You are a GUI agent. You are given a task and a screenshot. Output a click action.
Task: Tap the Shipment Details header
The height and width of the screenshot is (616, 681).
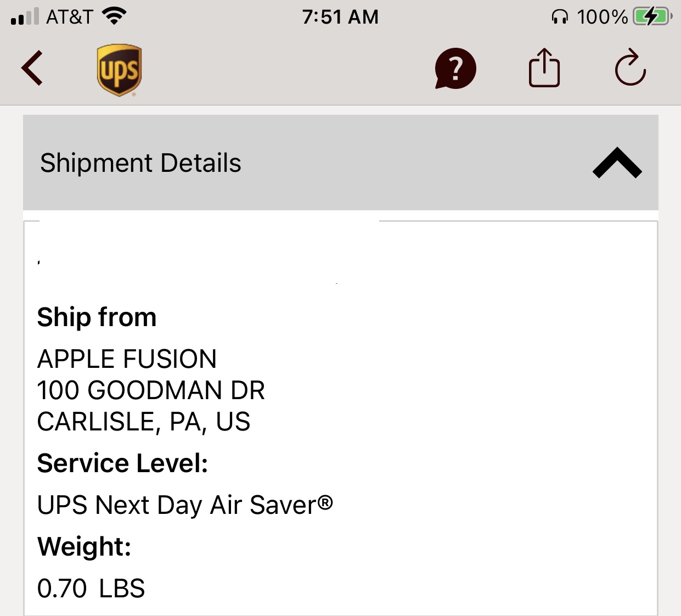(140, 163)
